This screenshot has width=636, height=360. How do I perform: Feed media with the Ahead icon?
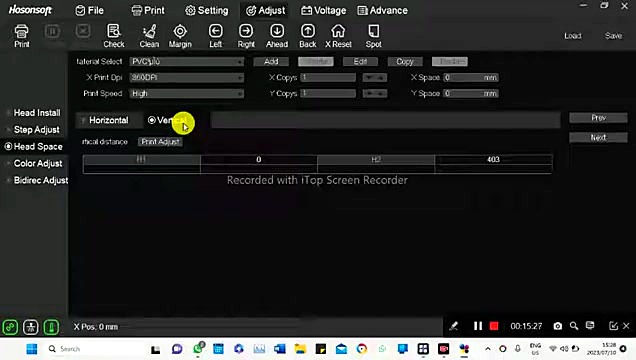[277, 36]
